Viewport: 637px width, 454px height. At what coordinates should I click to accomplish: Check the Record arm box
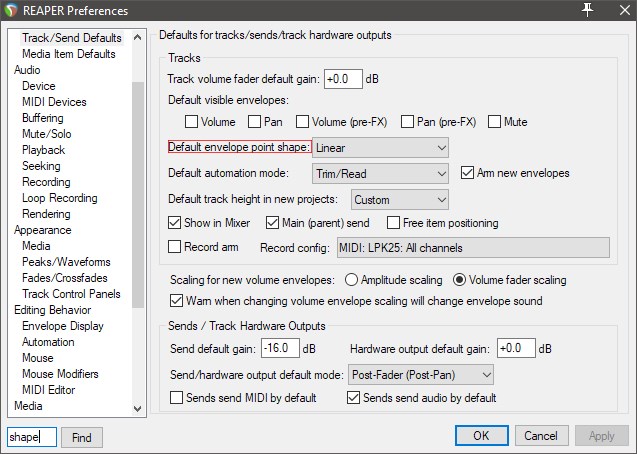point(174,247)
